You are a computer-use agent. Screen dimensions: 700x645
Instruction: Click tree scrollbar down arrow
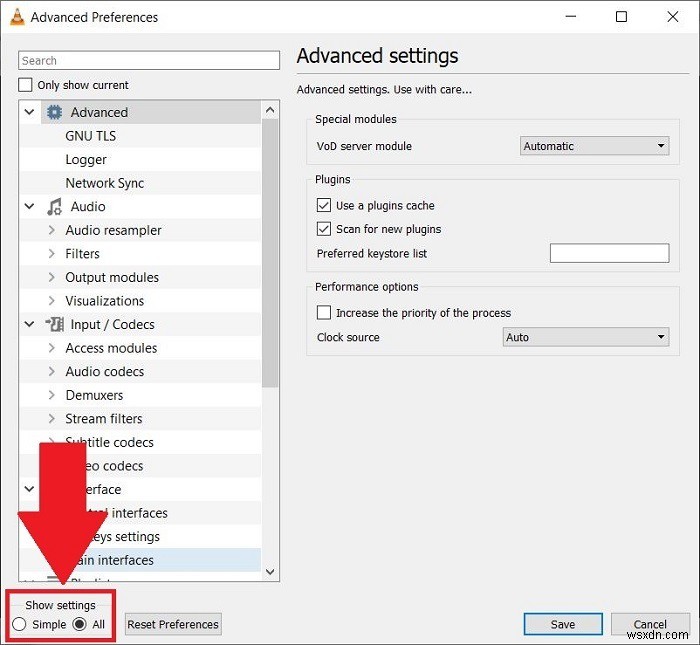click(x=270, y=571)
